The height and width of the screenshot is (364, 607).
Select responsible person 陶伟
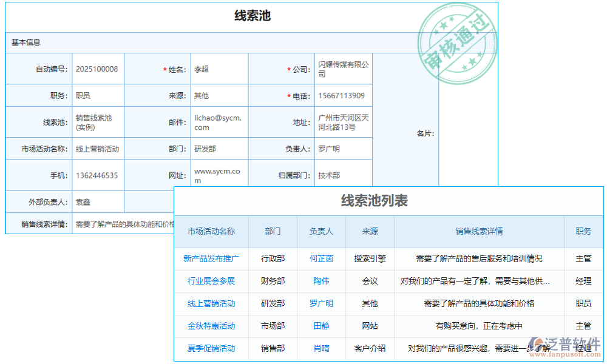pos(322,281)
